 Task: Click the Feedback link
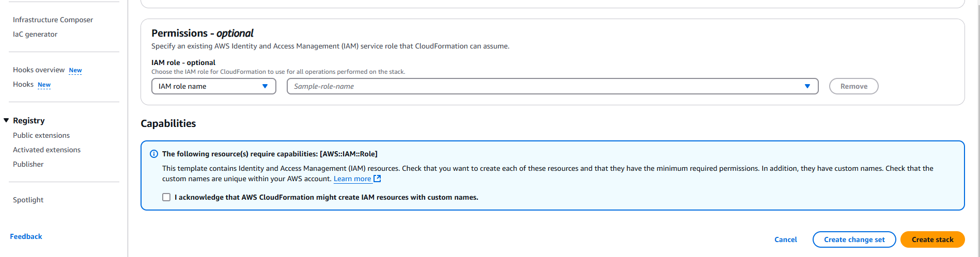[x=26, y=236]
